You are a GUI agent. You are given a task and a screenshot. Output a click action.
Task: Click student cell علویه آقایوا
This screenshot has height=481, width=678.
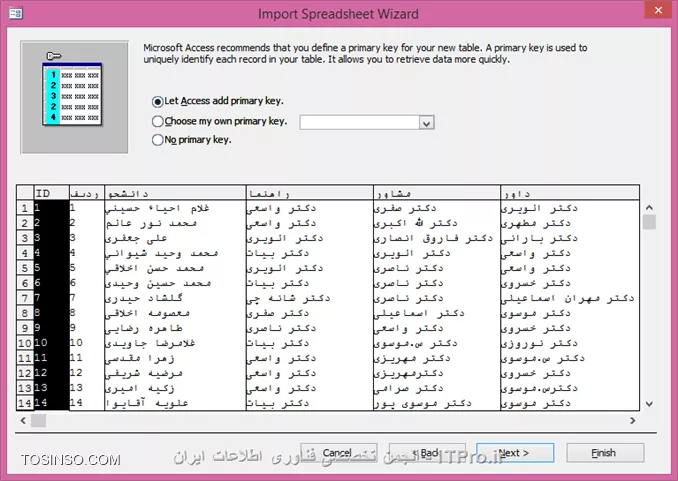175,403
